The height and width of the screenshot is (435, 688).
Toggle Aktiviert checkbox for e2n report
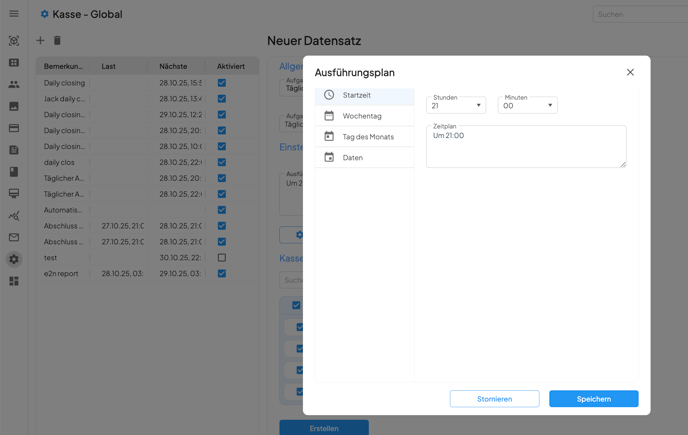point(222,273)
